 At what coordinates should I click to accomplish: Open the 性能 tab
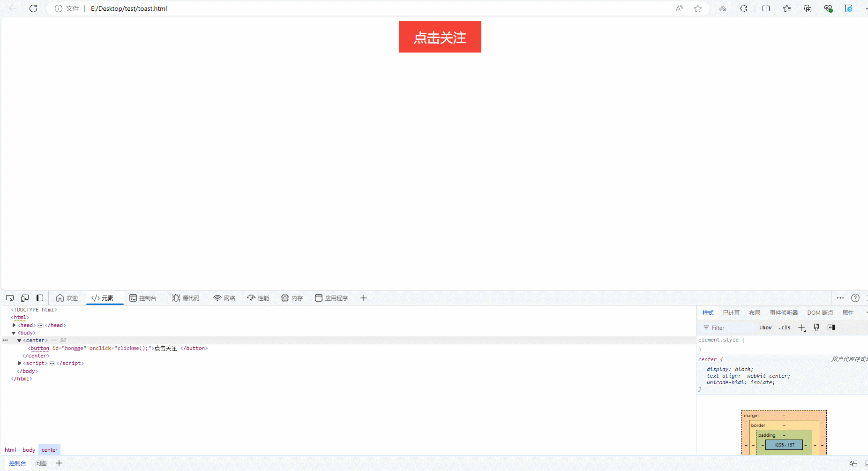(258, 298)
